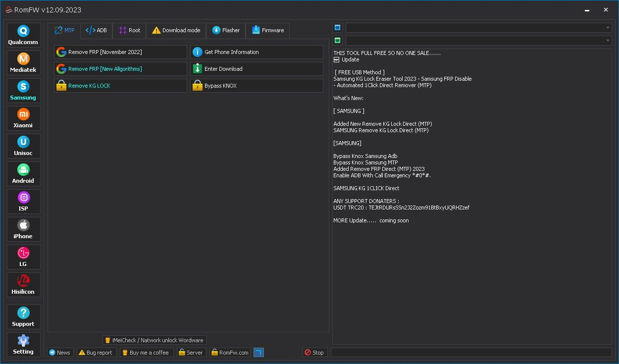Click the USDT TRC20 address line
This screenshot has height=364, width=619.
tap(402, 208)
